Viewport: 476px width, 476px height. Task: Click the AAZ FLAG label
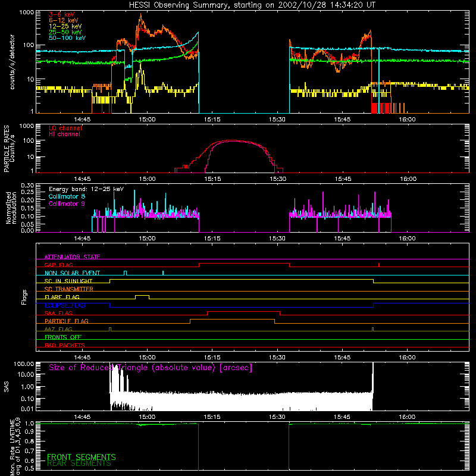[x=58, y=329]
